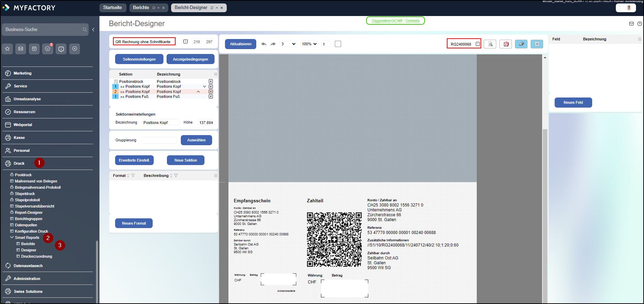Open the info speech-bubble icon in sidebar
The height and width of the screenshot is (304, 644).
(61, 49)
